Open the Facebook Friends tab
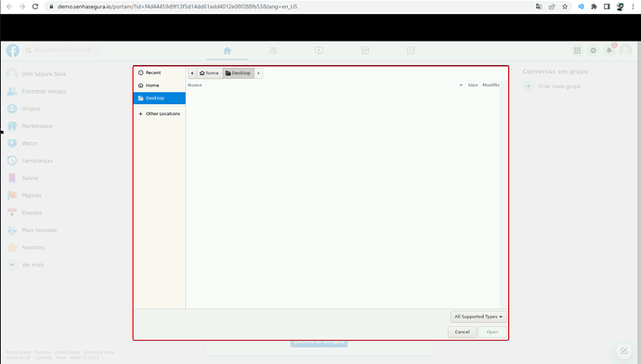641x364 pixels. [x=273, y=51]
